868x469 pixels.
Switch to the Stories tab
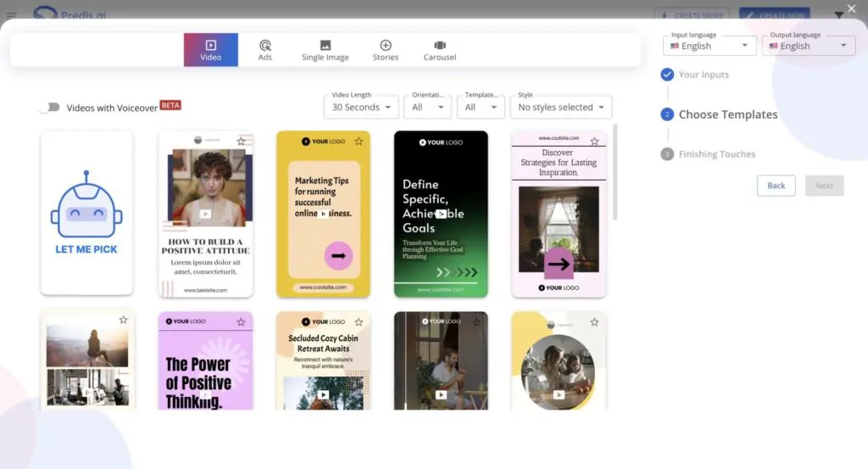[386, 50]
